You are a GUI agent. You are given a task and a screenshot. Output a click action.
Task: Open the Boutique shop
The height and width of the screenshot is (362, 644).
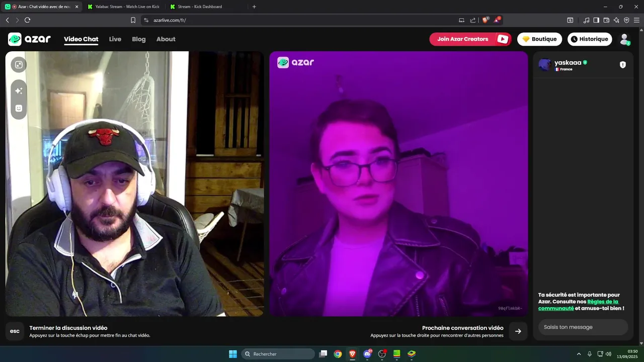539,39
